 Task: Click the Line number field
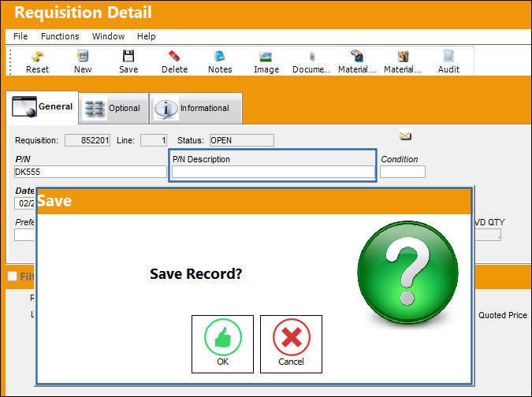154,140
